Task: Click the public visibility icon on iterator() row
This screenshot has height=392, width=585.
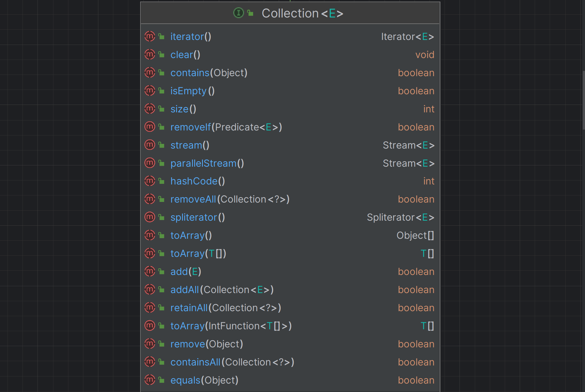Action: pos(161,37)
